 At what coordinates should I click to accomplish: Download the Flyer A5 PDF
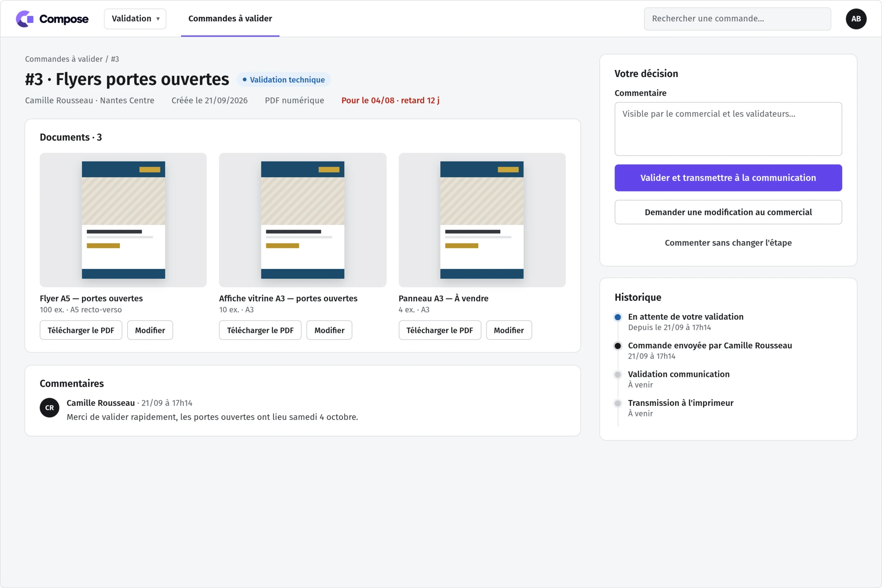pos(81,330)
